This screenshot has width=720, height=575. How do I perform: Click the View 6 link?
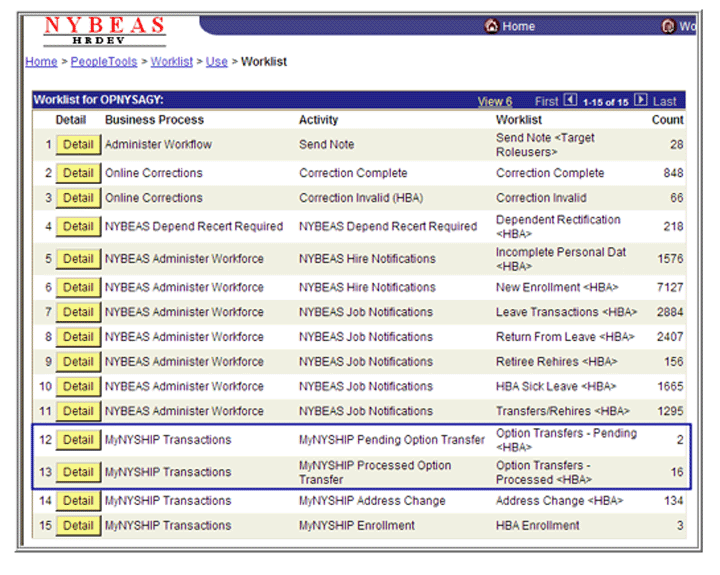click(495, 101)
